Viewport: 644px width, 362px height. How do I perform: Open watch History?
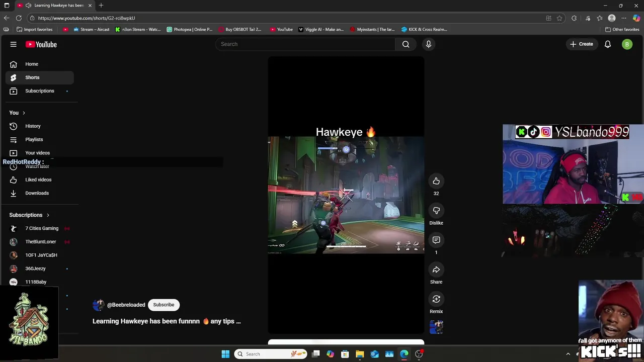[39, 126]
